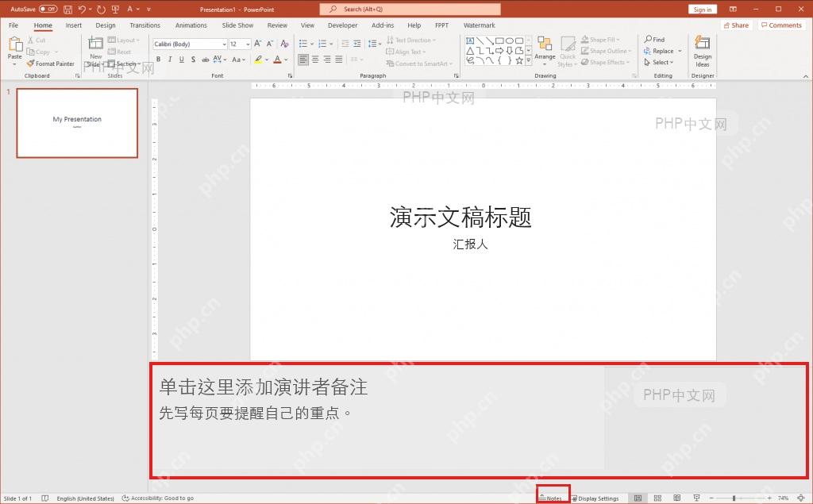Click the Arrange icon
The height and width of the screenshot is (504, 813).
coord(545,44)
